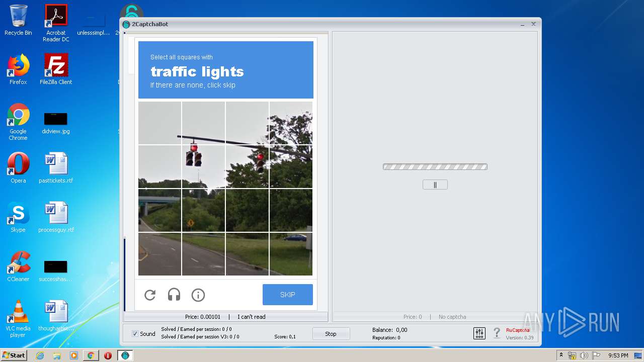This screenshot has width=644, height=362.
Task: Select the processguy.rtf desktop file
Action: pyautogui.click(x=56, y=217)
